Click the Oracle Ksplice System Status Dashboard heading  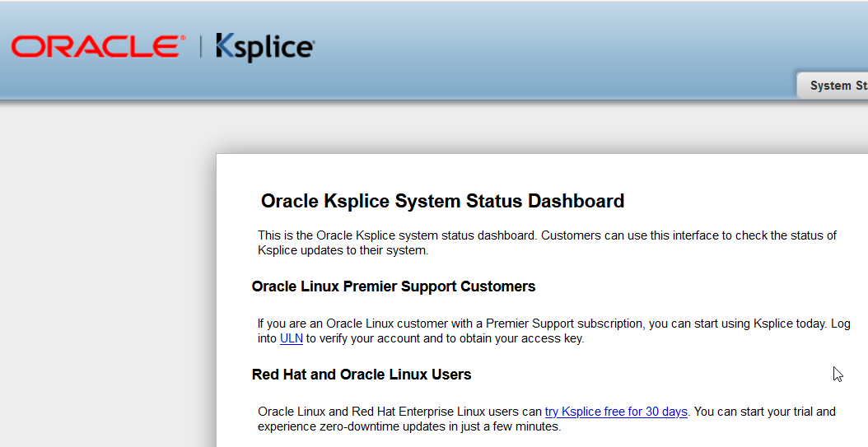442,201
